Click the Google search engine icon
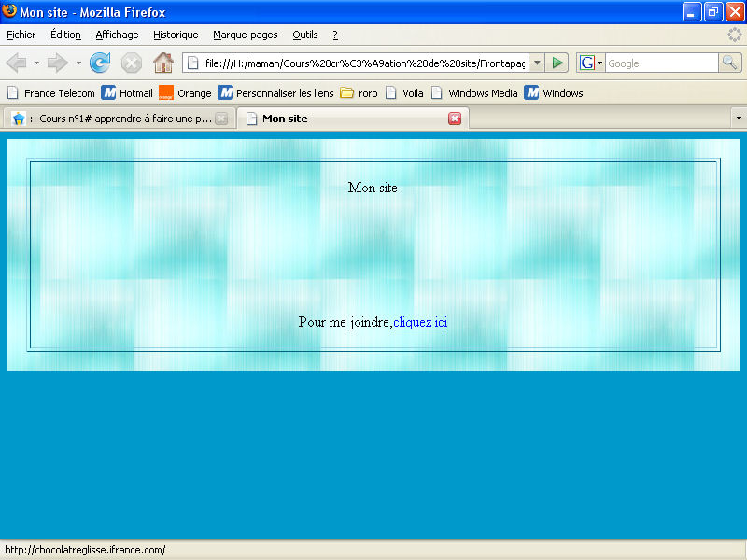This screenshot has width=747, height=560. point(586,63)
